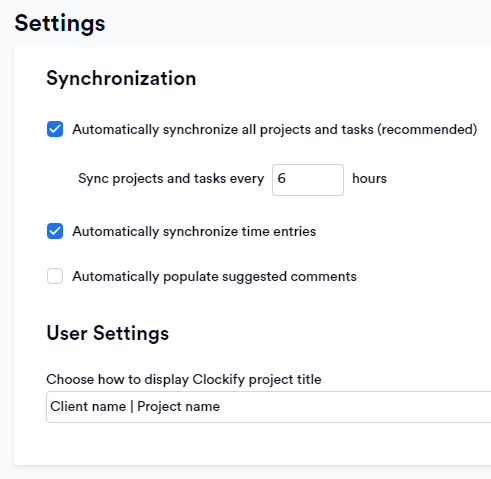The image size is (491, 479).
Task: Select the 'Settings' page heading
Action: (60, 23)
